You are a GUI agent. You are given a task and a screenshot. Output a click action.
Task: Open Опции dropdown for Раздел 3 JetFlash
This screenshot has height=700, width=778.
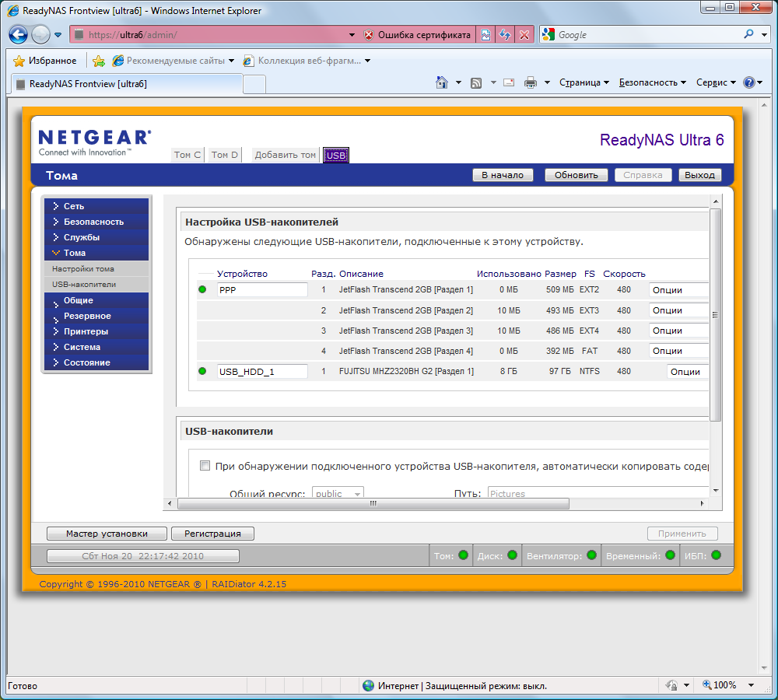click(x=678, y=331)
